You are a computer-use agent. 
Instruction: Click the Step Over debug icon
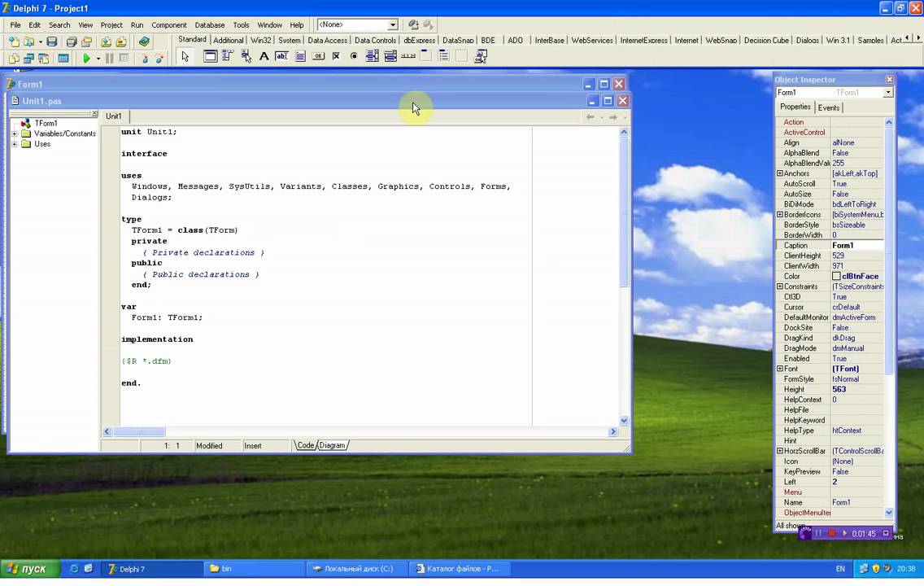pos(159,59)
